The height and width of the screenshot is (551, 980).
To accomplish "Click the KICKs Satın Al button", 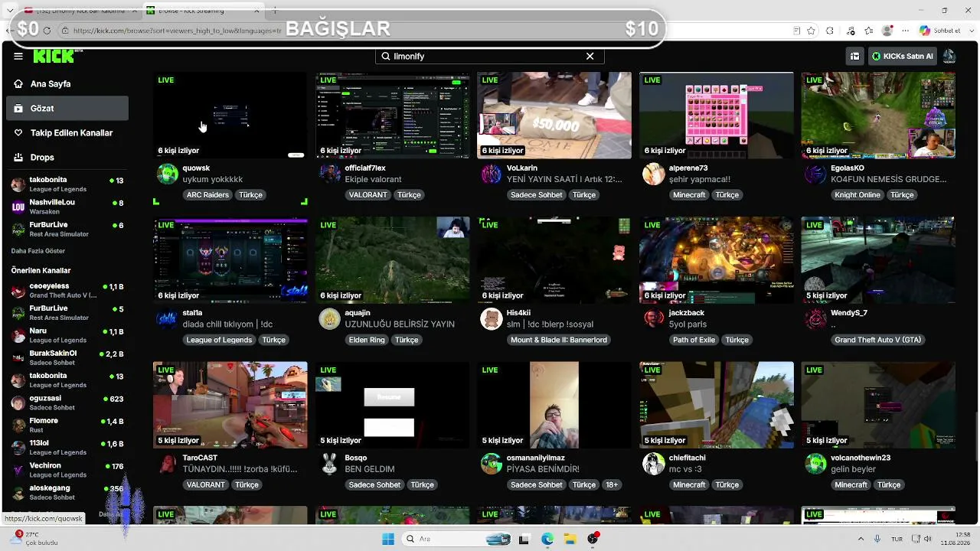I will pyautogui.click(x=902, y=56).
